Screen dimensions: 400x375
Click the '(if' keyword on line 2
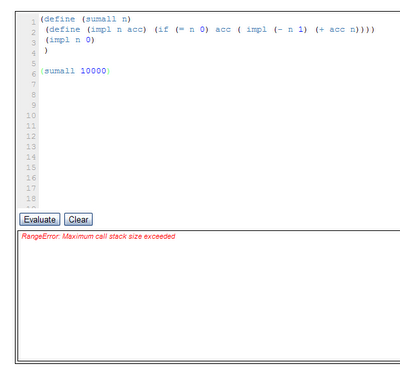(162, 30)
